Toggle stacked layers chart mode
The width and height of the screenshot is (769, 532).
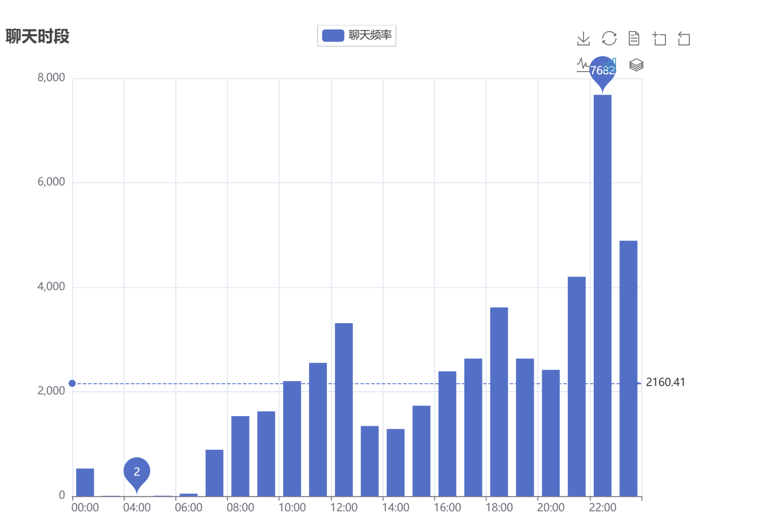[x=636, y=65]
